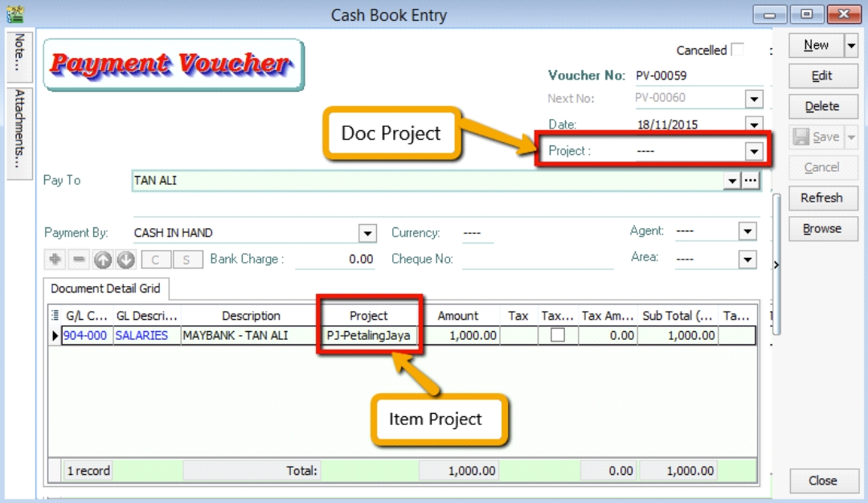The image size is (868, 503).
Task: Click the Browse button
Action: point(821,228)
